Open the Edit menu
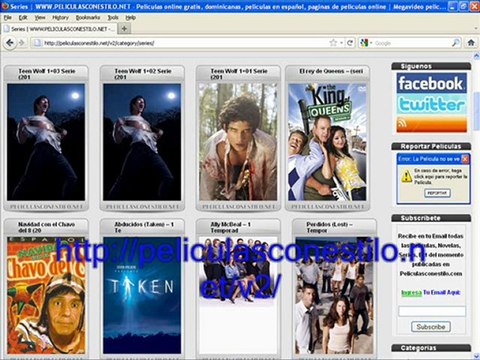This screenshot has width=480, height=360. pyautogui.click(x=23, y=18)
